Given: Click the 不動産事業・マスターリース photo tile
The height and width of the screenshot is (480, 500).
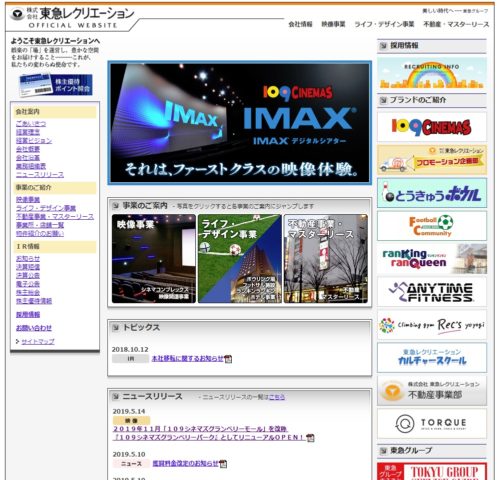Looking at the screenshot, I should coord(326,259).
